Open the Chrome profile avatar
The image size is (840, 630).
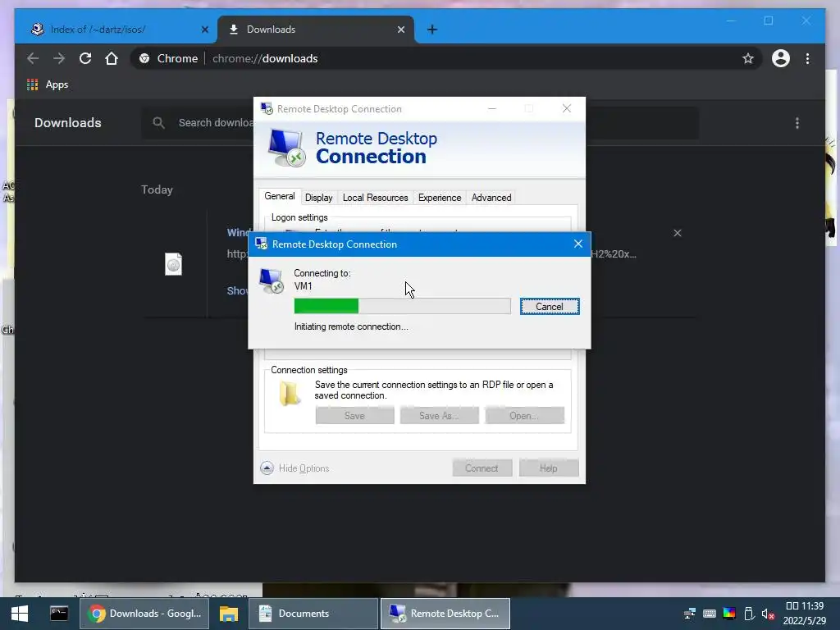point(781,58)
